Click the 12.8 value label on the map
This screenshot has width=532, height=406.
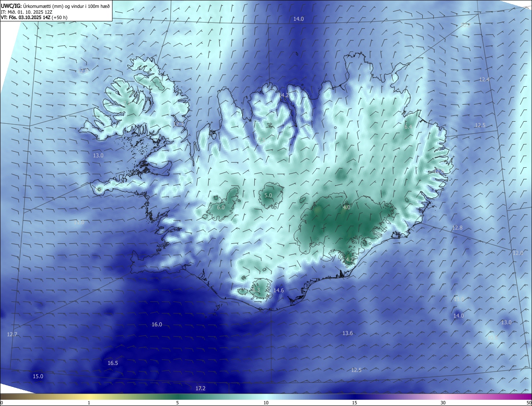(457, 227)
